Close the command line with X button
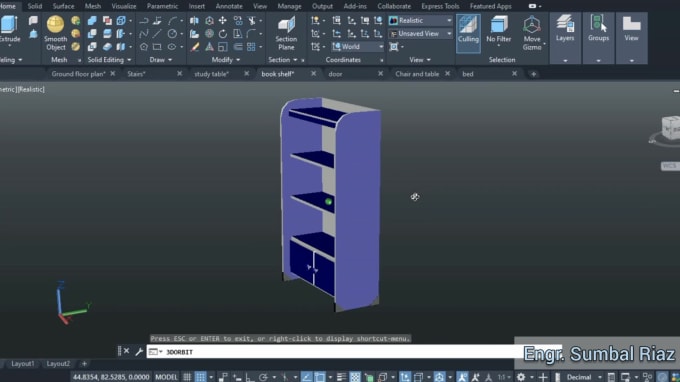 pyautogui.click(x=126, y=351)
